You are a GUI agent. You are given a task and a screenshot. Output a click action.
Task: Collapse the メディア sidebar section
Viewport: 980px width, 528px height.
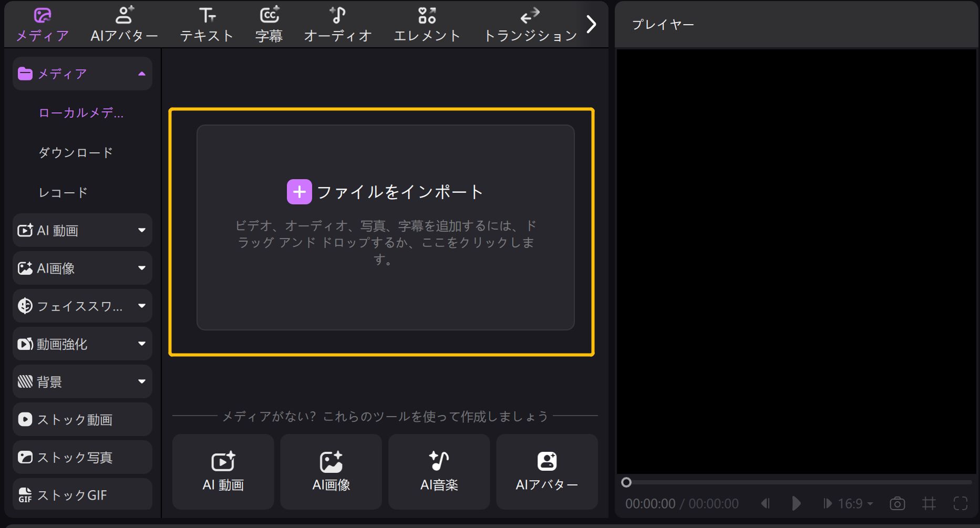(140, 74)
